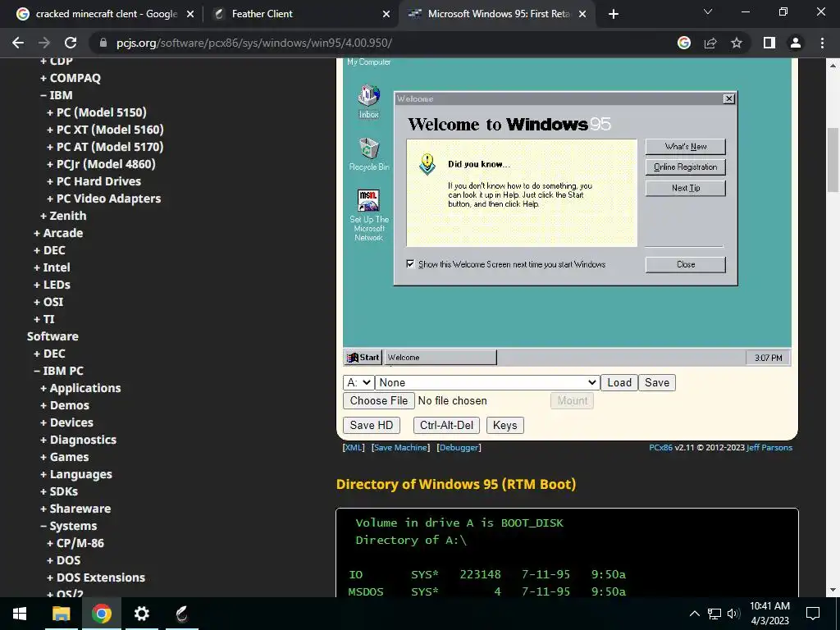Reload the page

(x=71, y=43)
